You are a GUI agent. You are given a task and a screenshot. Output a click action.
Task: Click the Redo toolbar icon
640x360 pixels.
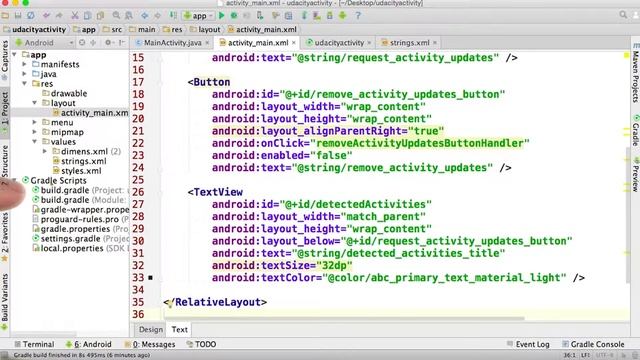[x=59, y=16]
